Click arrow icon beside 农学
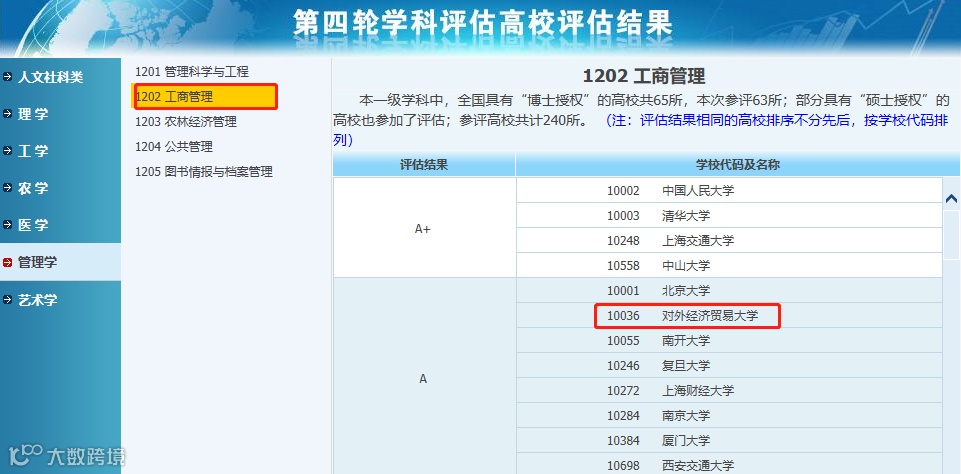 (7, 188)
